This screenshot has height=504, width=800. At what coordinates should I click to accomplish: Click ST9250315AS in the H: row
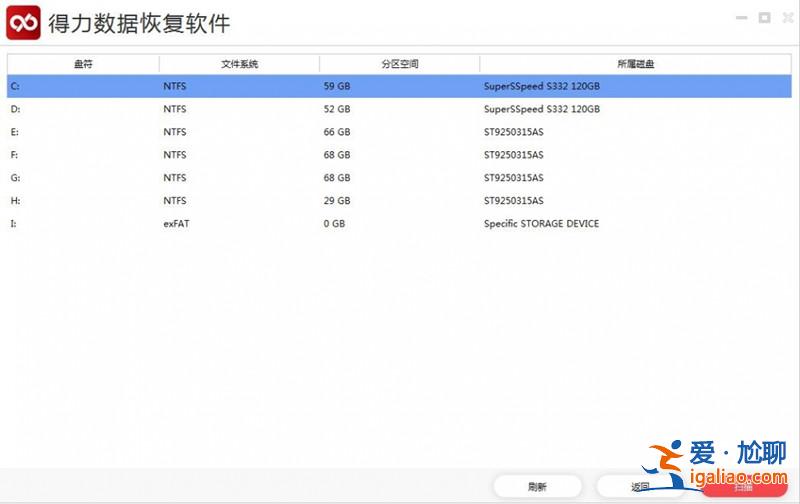514,201
